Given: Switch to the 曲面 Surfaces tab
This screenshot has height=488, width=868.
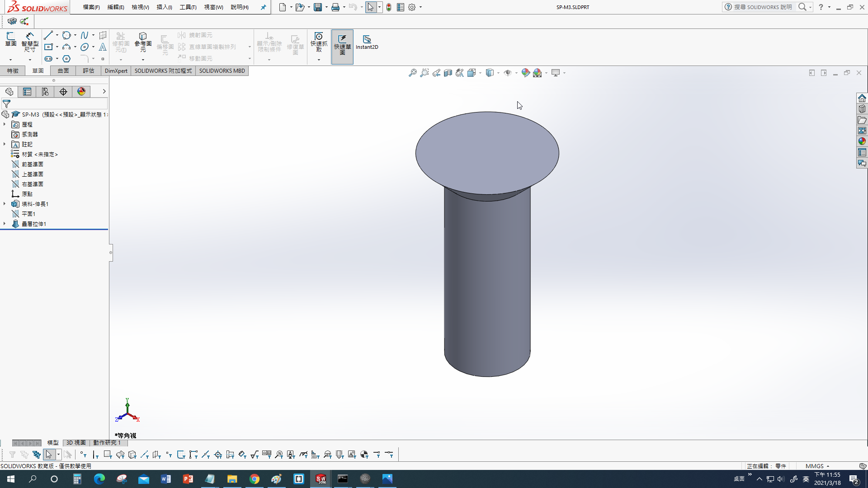Looking at the screenshot, I should pos(63,71).
